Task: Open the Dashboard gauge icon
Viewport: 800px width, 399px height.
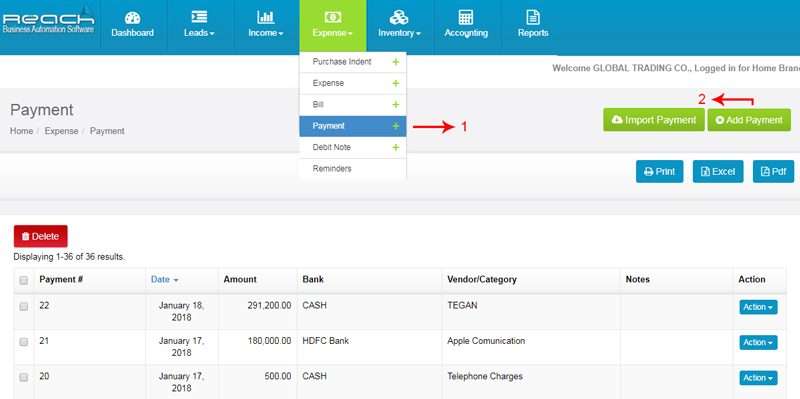Action: (x=132, y=17)
